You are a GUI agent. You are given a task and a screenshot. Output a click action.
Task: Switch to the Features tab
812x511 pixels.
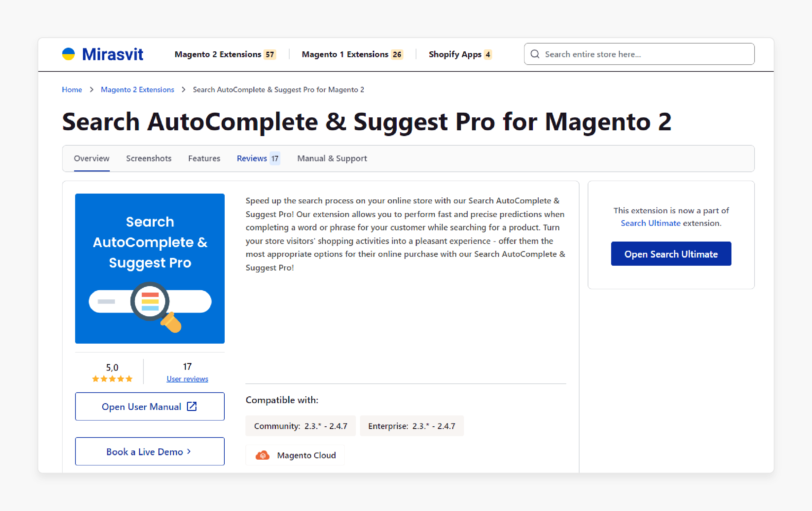click(204, 159)
